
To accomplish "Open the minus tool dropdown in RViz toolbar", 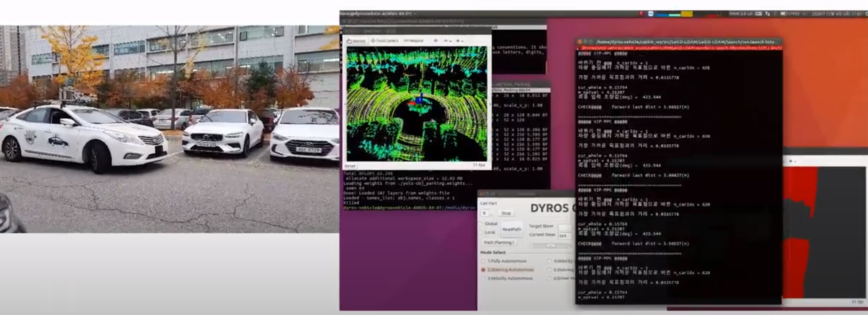I will 448,41.
